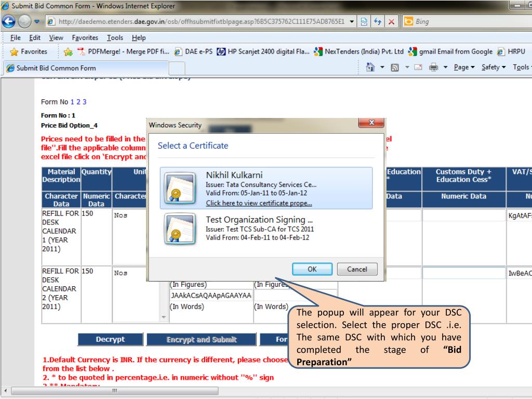The image size is (532, 399).
Task: Open the Edit menu
Action: [x=35, y=37]
